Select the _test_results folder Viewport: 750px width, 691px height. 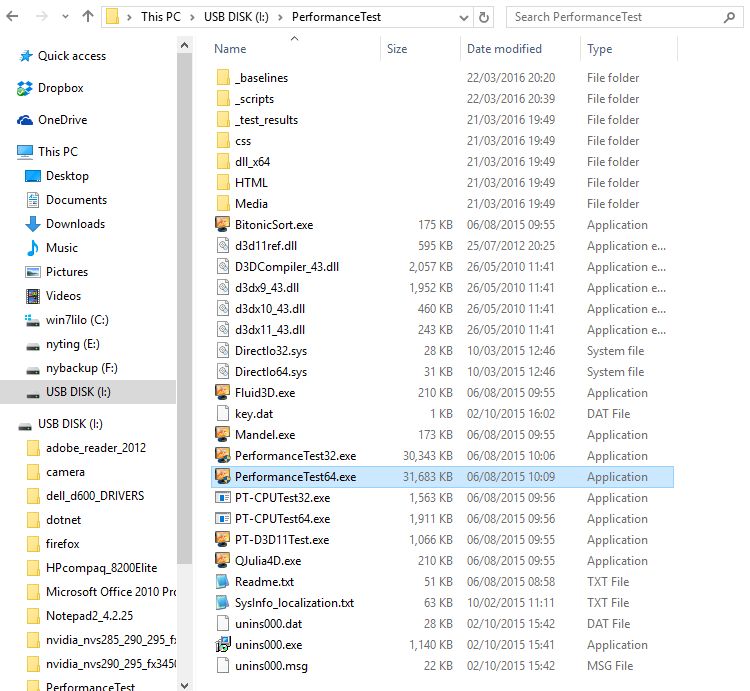[266, 120]
